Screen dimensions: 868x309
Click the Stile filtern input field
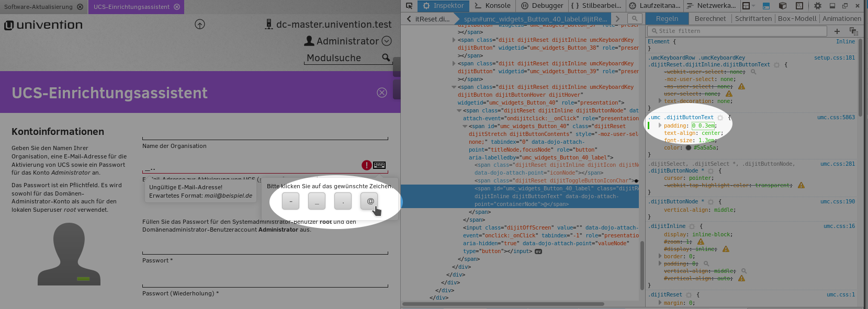pos(738,31)
